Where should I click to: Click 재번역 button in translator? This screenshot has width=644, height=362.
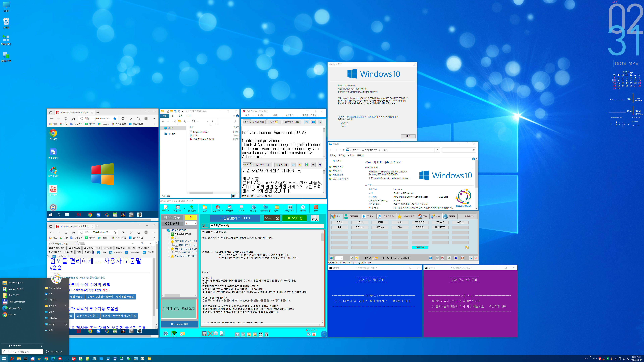tap(282, 165)
